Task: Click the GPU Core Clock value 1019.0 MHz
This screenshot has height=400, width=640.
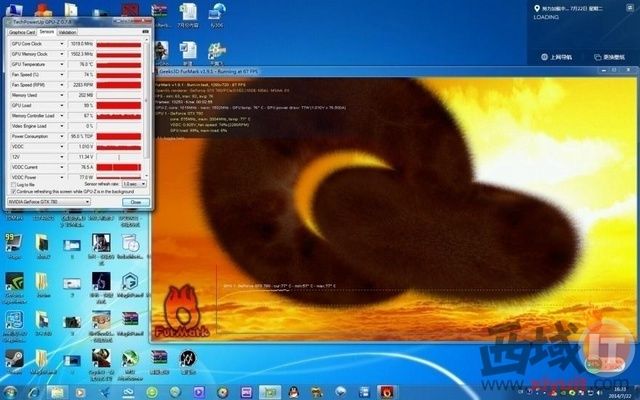Action: click(81, 44)
